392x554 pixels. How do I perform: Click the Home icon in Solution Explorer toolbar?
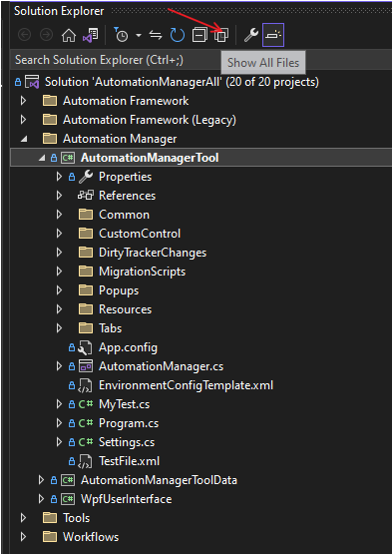point(69,35)
